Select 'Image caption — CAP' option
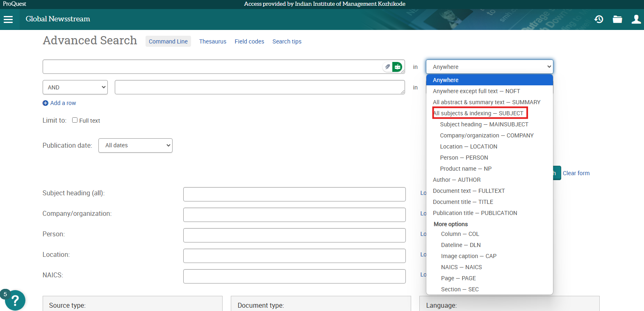This screenshot has width=644, height=311. pyautogui.click(x=469, y=256)
